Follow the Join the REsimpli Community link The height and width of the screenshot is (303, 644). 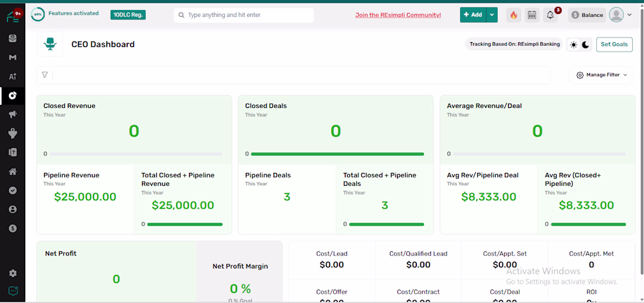[x=398, y=15]
